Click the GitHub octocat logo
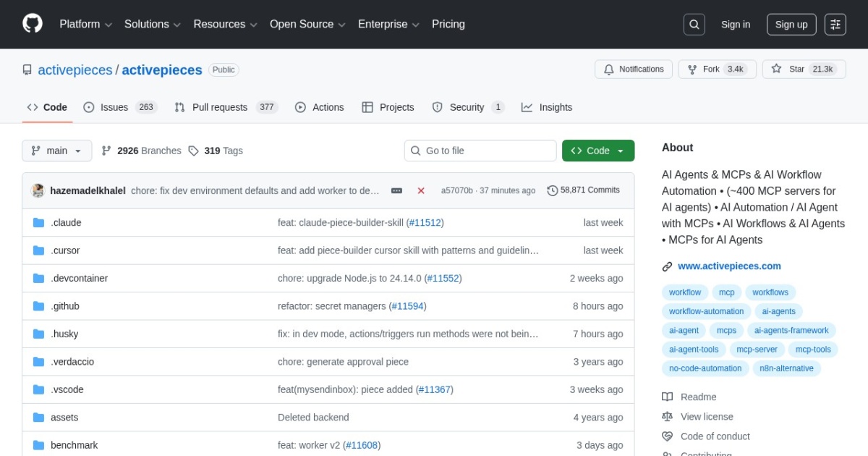Image resolution: width=868 pixels, height=456 pixels. 32,22
